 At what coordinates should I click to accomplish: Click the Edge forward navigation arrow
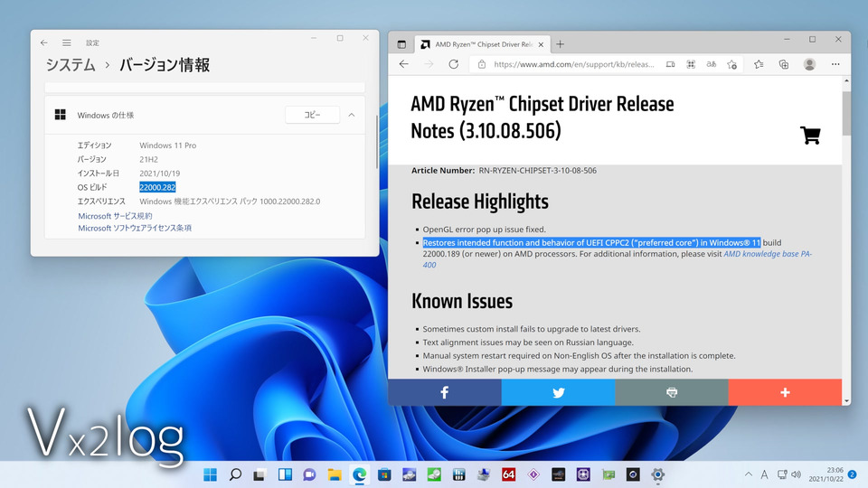429,64
